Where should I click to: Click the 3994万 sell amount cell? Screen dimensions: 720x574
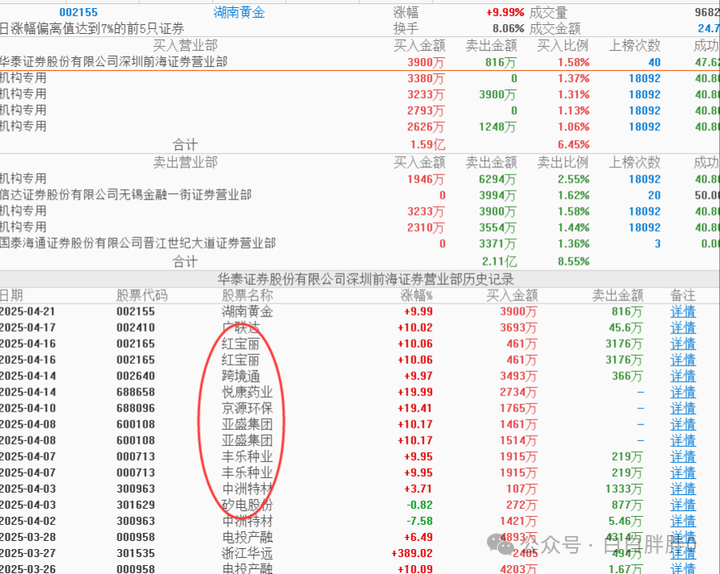click(498, 195)
